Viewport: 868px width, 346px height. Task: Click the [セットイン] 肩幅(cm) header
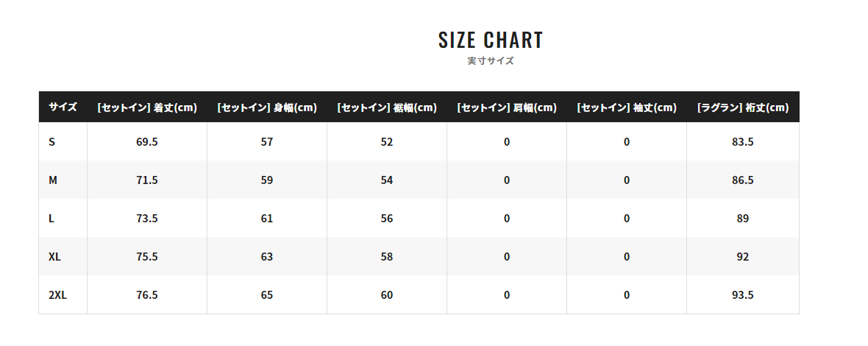(507, 107)
